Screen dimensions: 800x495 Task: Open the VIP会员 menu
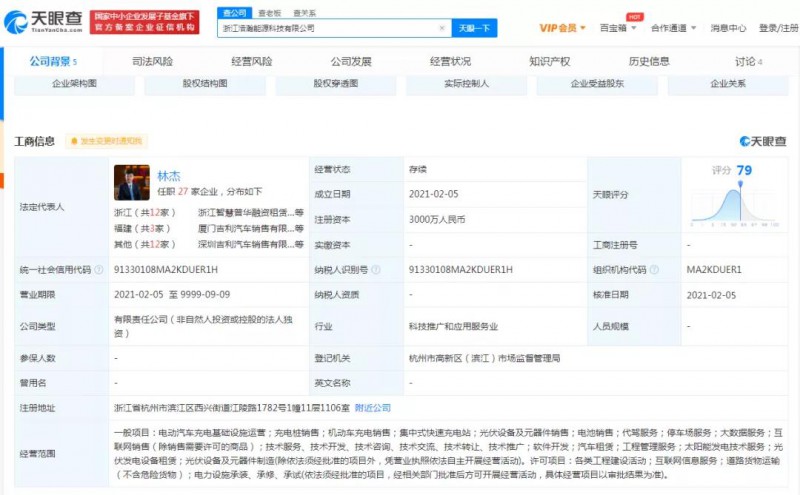[565, 28]
